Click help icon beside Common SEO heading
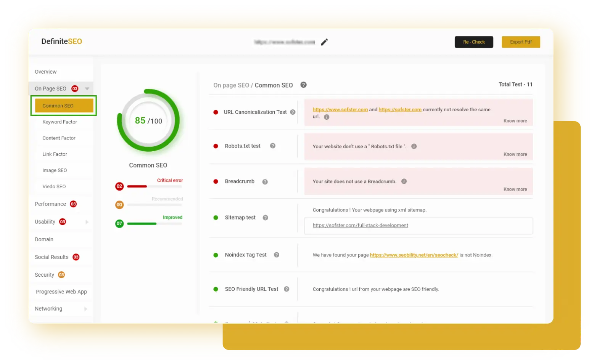The height and width of the screenshot is (364, 594). click(303, 85)
